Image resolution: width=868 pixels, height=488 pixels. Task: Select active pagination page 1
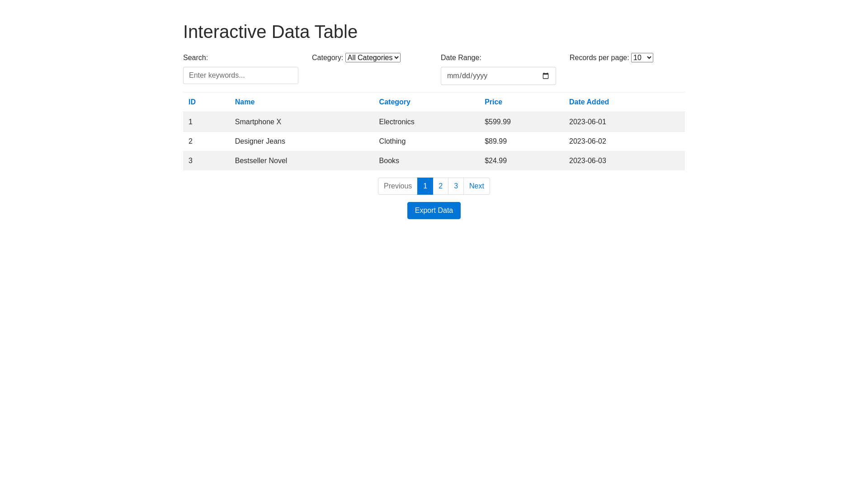425,186
